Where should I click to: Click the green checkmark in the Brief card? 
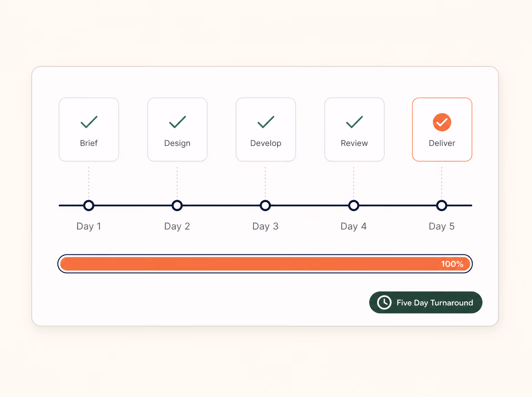pyautogui.click(x=89, y=122)
